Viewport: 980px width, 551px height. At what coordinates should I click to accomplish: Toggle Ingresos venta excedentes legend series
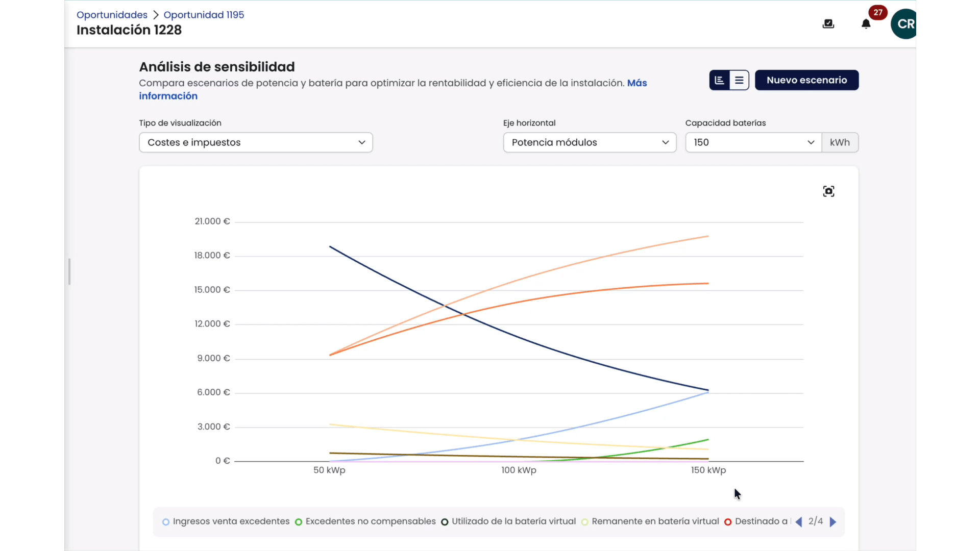tap(226, 521)
